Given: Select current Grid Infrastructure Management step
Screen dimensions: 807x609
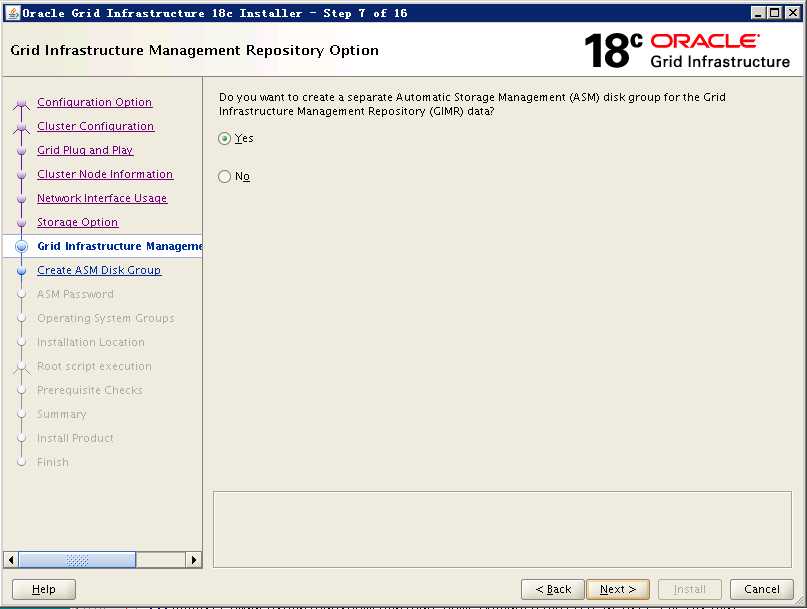Looking at the screenshot, I should tap(119, 246).
